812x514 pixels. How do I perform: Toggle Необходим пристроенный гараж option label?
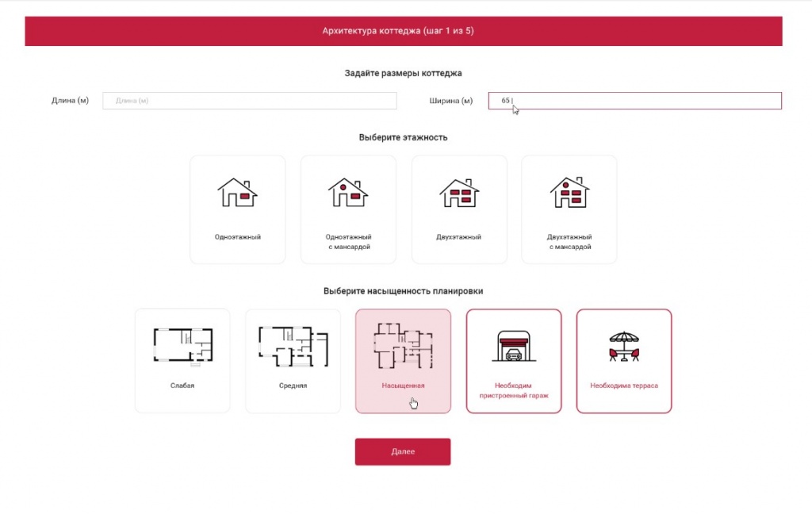[514, 391]
